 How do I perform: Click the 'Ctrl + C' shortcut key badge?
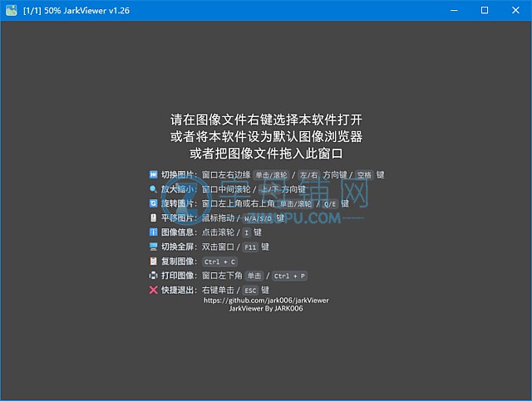[x=219, y=262]
